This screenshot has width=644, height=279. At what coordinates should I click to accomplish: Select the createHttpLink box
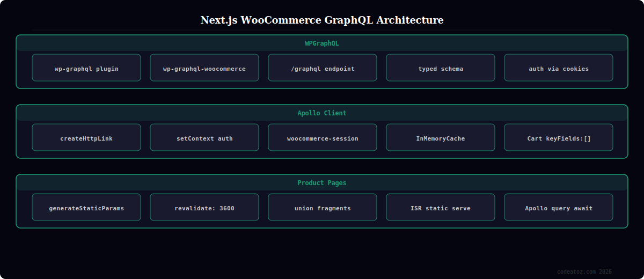[x=86, y=137]
